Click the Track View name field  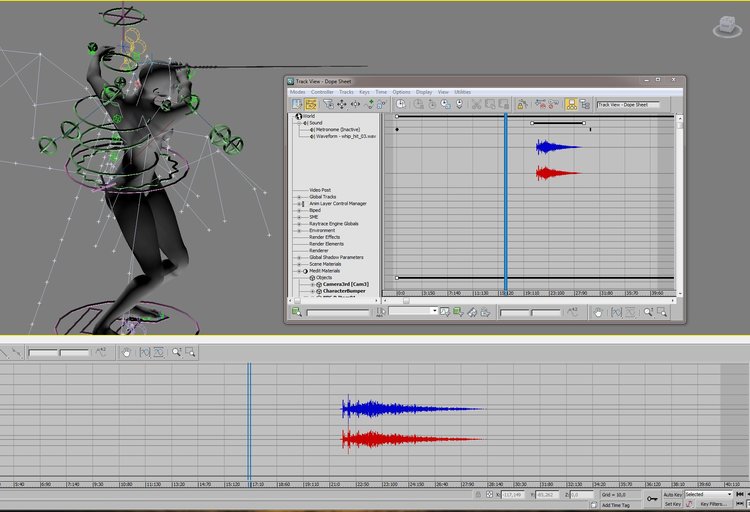(x=628, y=104)
